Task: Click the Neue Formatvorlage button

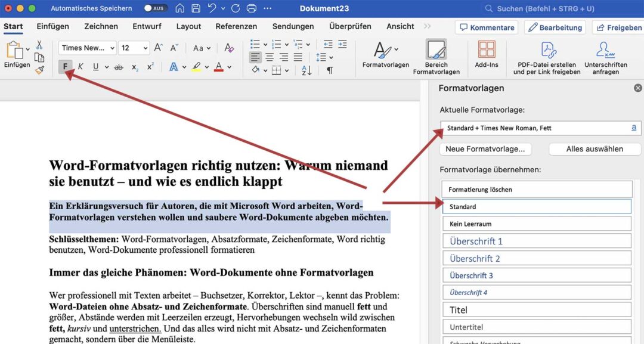Action: pyautogui.click(x=485, y=148)
